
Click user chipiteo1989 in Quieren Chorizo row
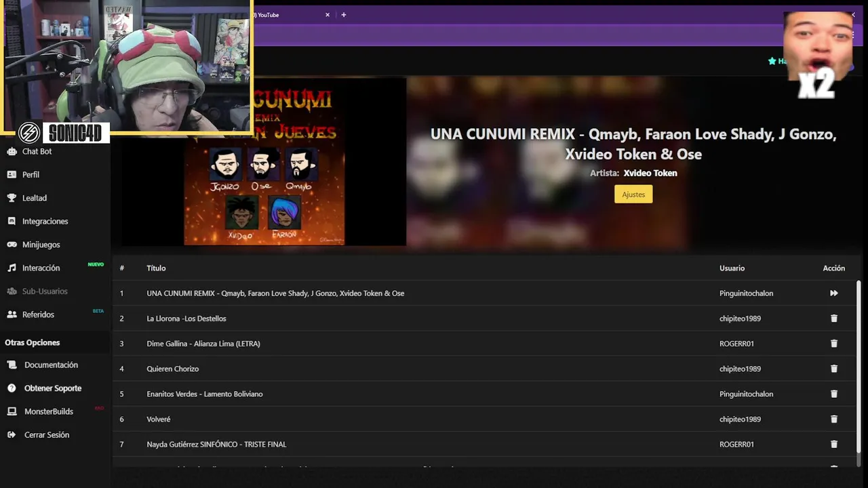(x=740, y=369)
